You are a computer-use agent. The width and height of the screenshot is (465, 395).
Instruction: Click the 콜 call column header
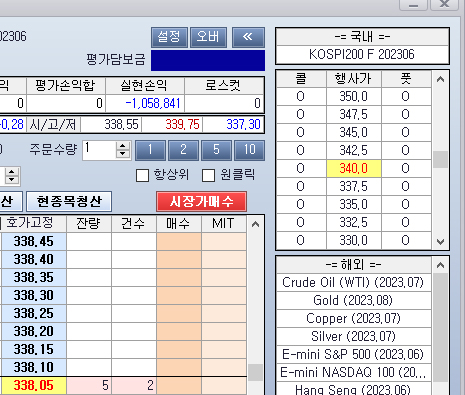(x=301, y=79)
